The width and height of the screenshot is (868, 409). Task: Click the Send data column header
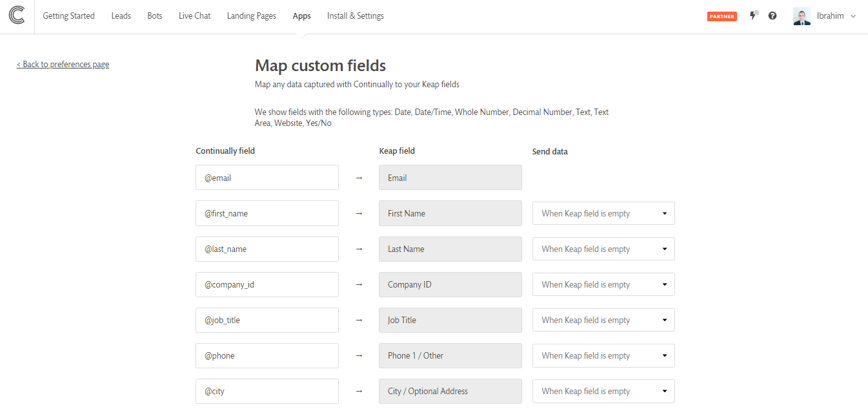click(550, 152)
